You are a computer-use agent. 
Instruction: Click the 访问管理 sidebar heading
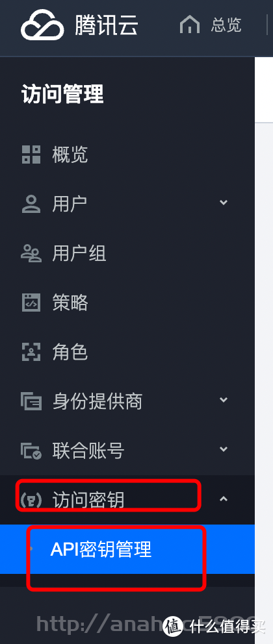tap(62, 95)
